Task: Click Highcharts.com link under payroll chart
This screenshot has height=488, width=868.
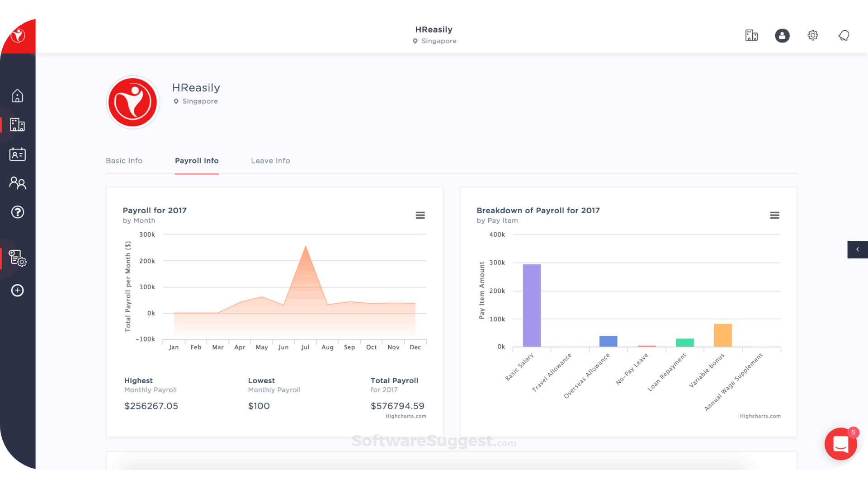Action: tap(406, 416)
